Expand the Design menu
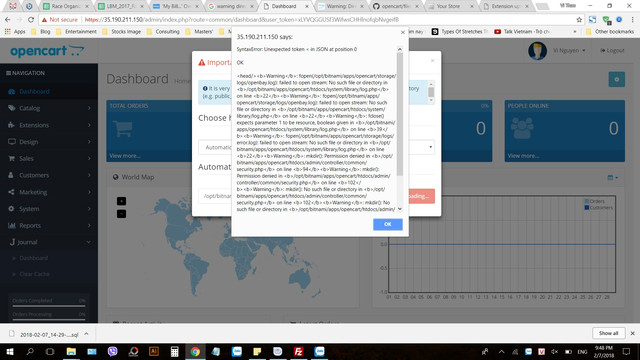 coord(49,142)
